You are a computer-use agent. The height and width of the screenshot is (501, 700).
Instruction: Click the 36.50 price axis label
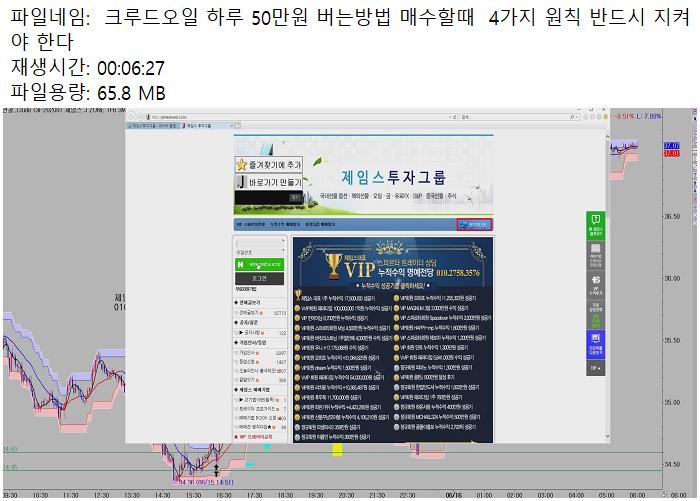(672, 216)
